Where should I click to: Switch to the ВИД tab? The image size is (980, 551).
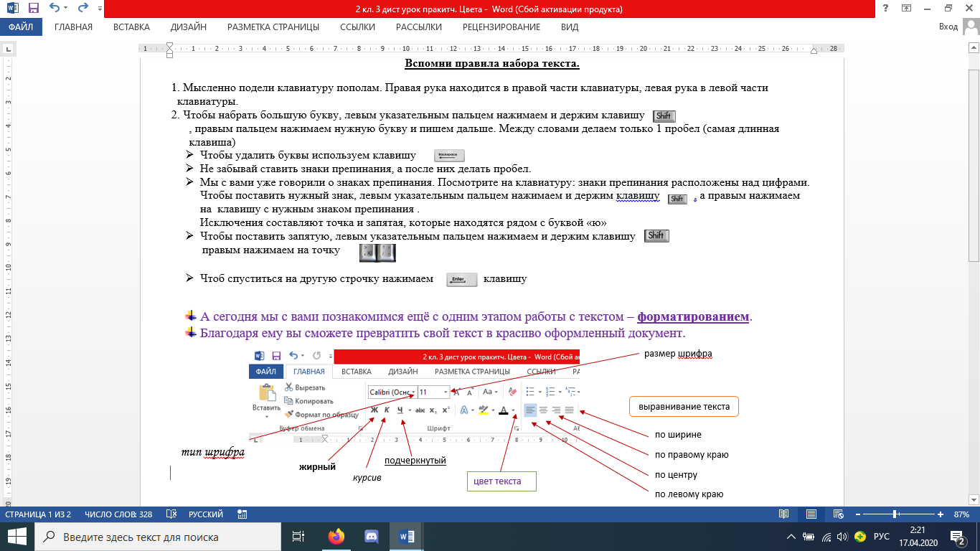(x=570, y=27)
